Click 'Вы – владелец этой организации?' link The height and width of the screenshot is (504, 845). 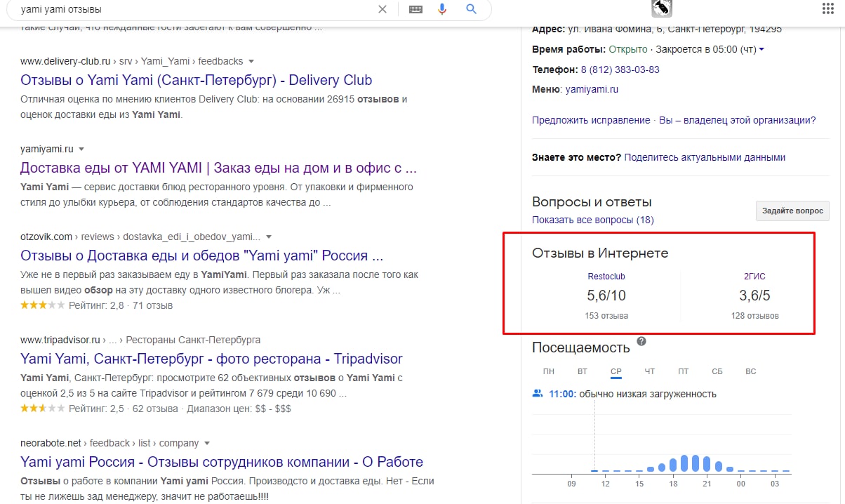tap(738, 120)
